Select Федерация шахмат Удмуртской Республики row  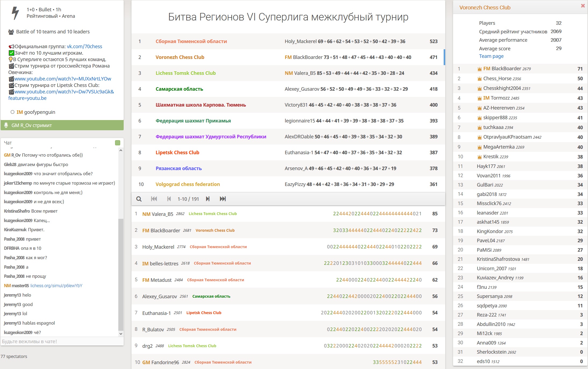(x=288, y=137)
